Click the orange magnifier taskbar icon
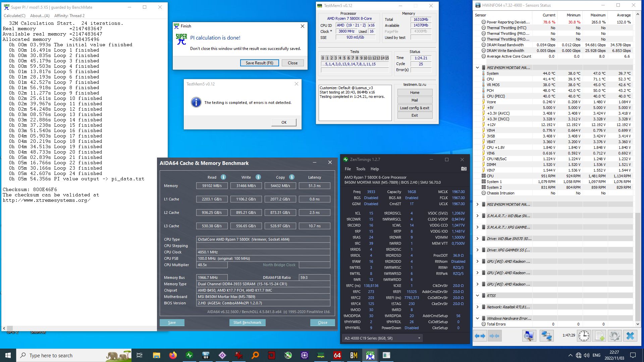This screenshot has height=362, width=644. 255,355
